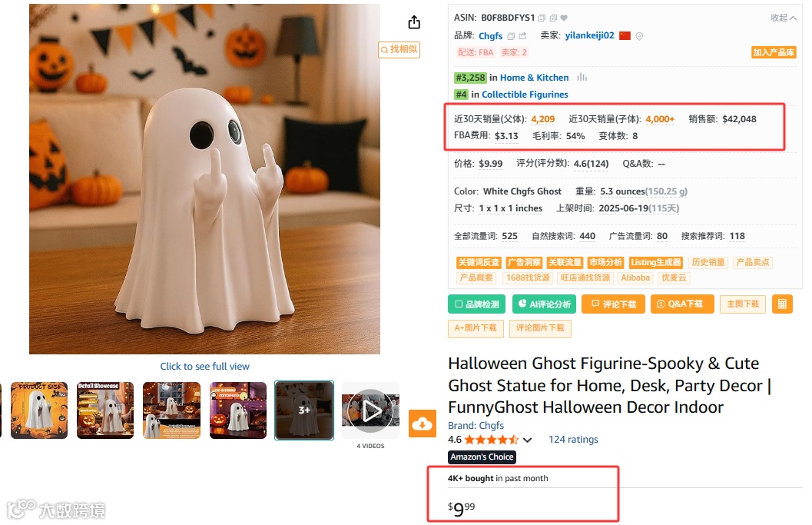Open the 124 ratings link
This screenshot has width=812, height=525.
click(573, 440)
